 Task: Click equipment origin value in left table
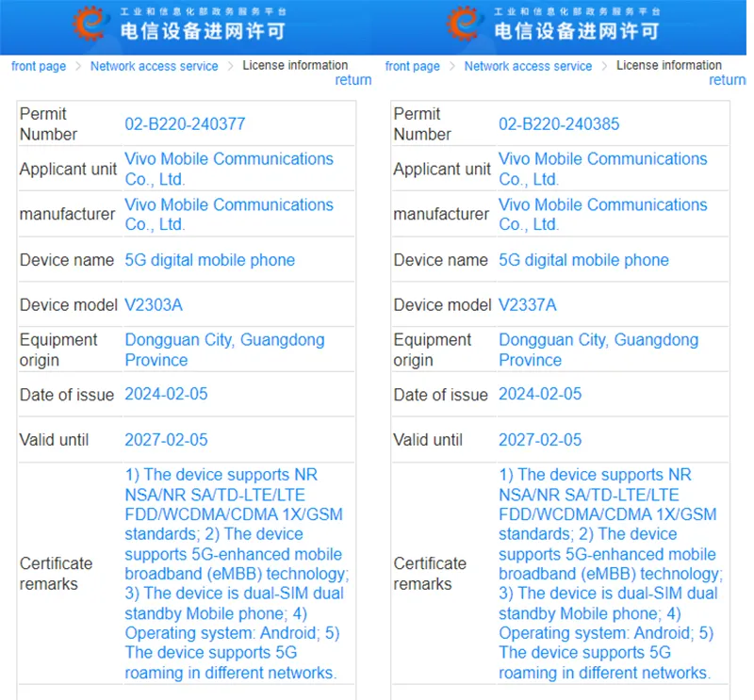tap(224, 350)
